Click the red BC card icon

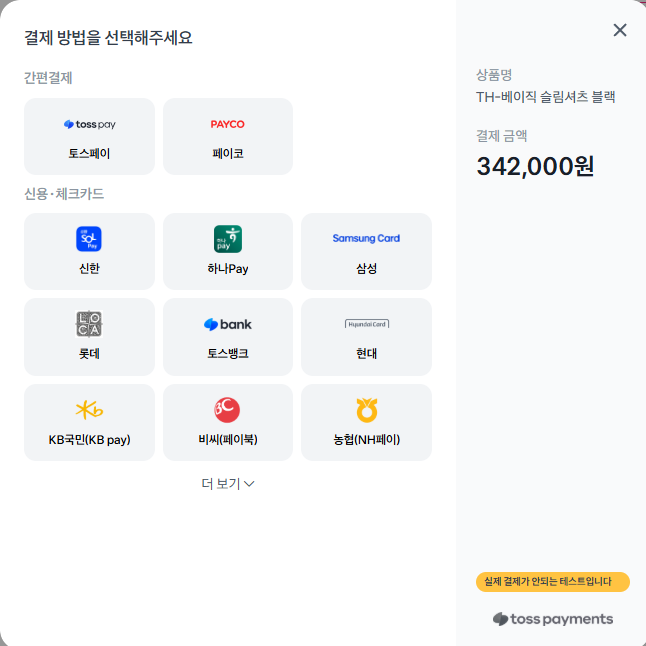(227, 410)
